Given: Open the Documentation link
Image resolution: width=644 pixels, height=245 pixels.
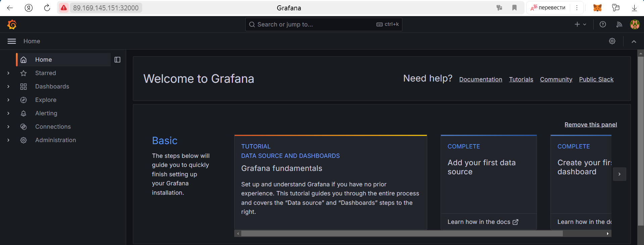Looking at the screenshot, I should pyautogui.click(x=481, y=79).
